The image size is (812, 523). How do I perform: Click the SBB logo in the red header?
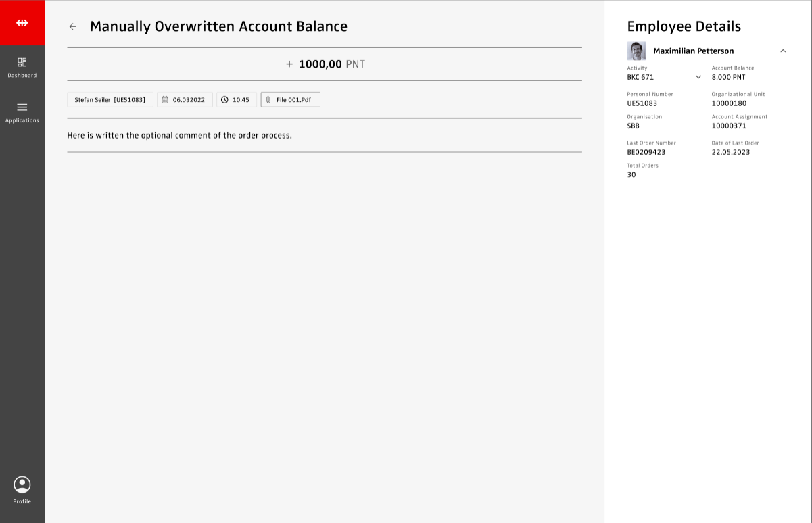(22, 23)
